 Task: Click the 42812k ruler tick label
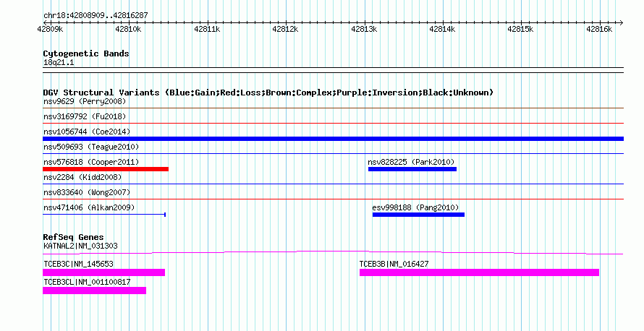(x=285, y=29)
